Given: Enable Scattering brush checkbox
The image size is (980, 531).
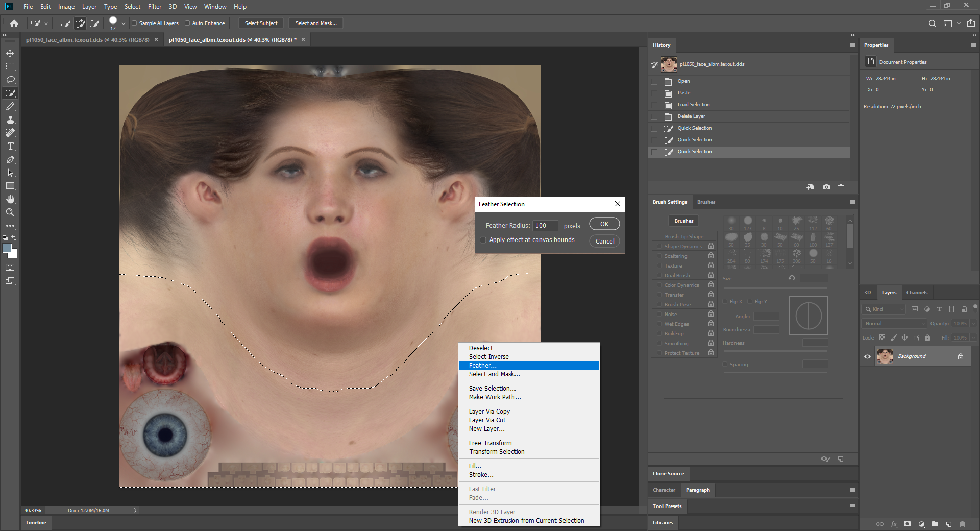Looking at the screenshot, I should pyautogui.click(x=659, y=256).
